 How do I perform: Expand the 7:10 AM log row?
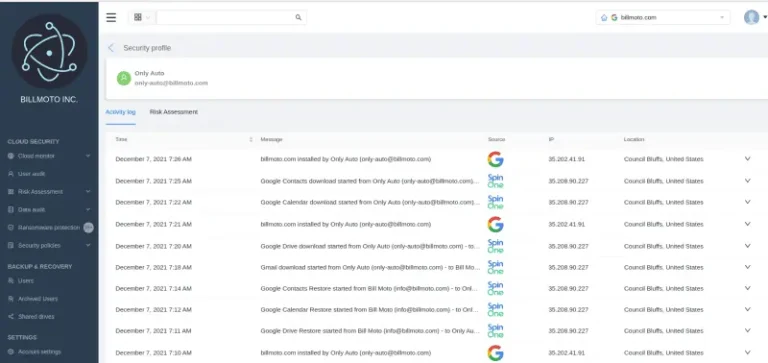coord(747,352)
